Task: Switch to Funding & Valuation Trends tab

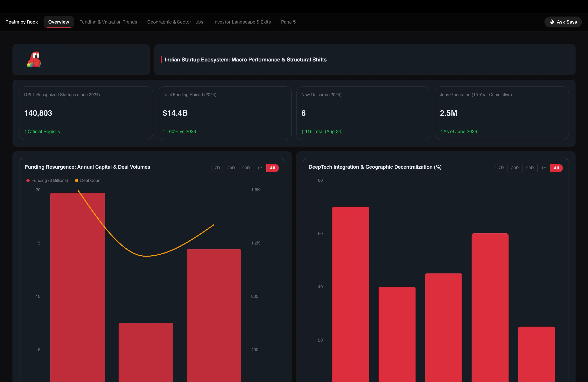Action: [x=108, y=22]
